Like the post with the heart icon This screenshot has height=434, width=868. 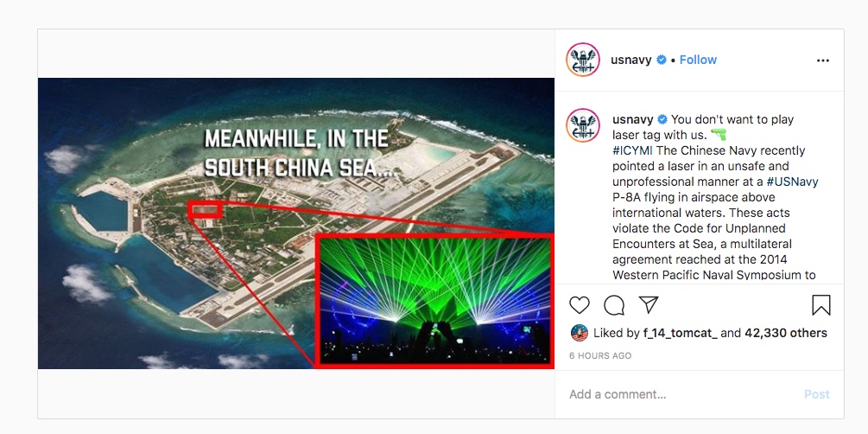(580, 305)
